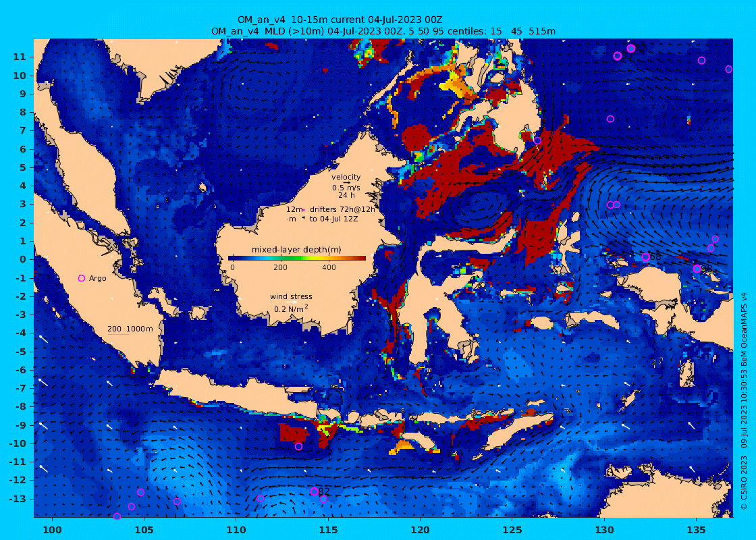Click the '10-15m current 04-Jul-2023 00Z' title line

click(340, 20)
